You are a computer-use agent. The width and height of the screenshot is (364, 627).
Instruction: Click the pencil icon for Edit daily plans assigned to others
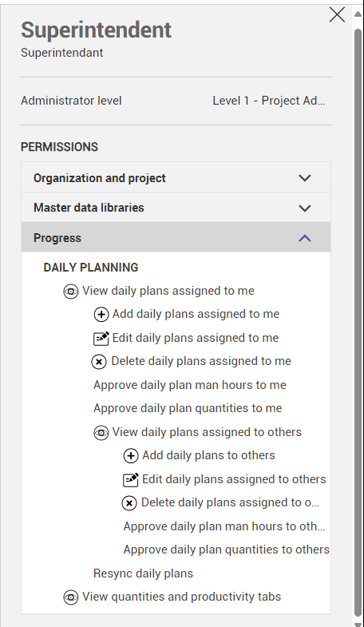tap(131, 479)
